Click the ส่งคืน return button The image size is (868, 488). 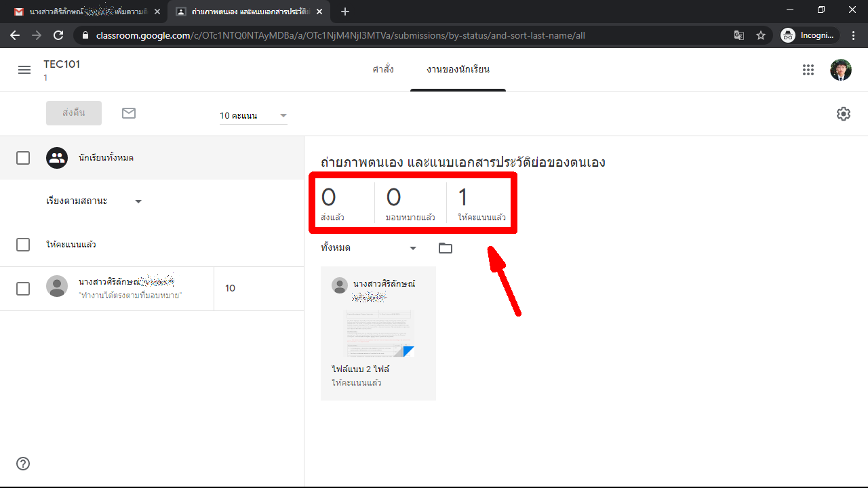74,113
